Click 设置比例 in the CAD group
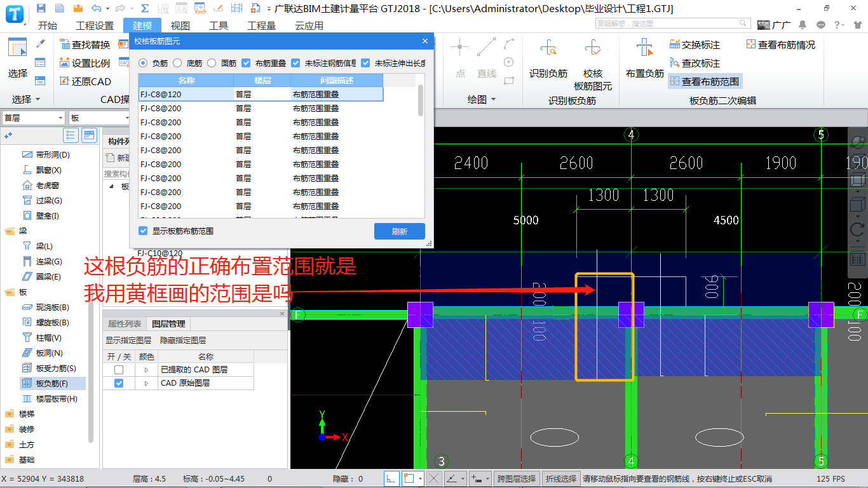Screen dimensions: 868x488 coord(85,64)
